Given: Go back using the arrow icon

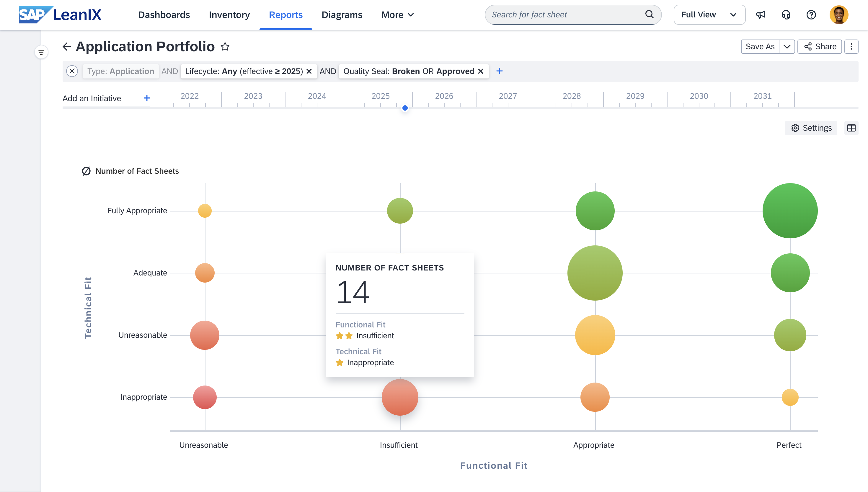Looking at the screenshot, I should (67, 47).
